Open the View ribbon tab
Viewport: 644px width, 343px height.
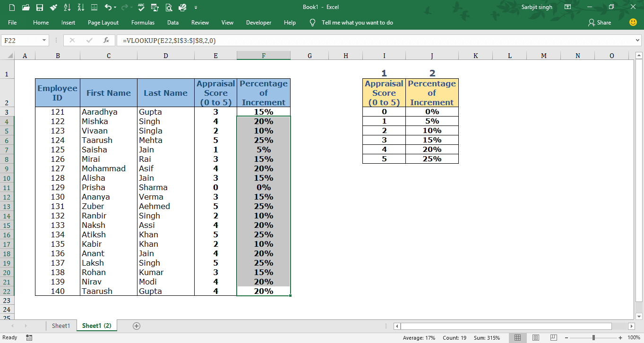(x=227, y=23)
